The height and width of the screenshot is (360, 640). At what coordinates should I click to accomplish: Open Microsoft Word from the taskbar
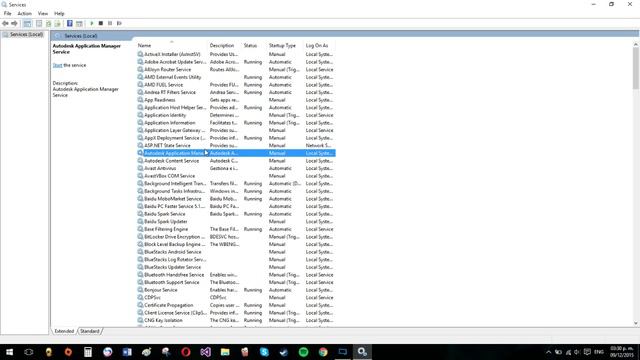[127, 352]
